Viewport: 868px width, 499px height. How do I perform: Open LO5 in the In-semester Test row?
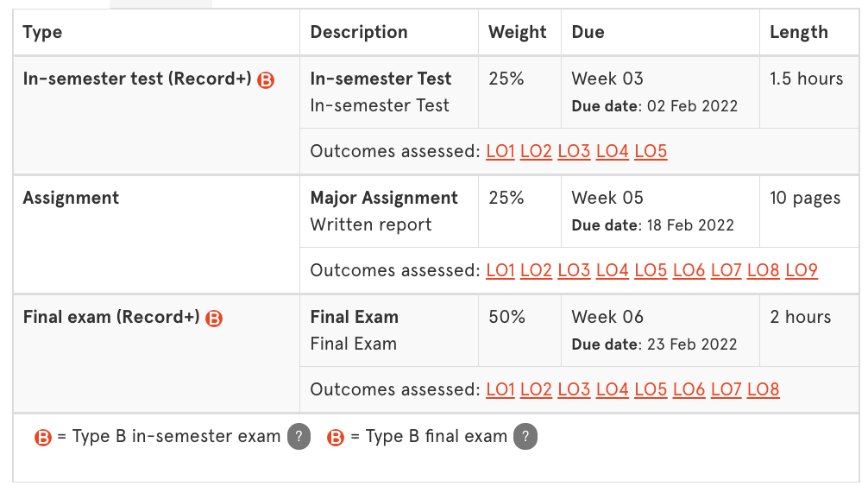point(651,151)
